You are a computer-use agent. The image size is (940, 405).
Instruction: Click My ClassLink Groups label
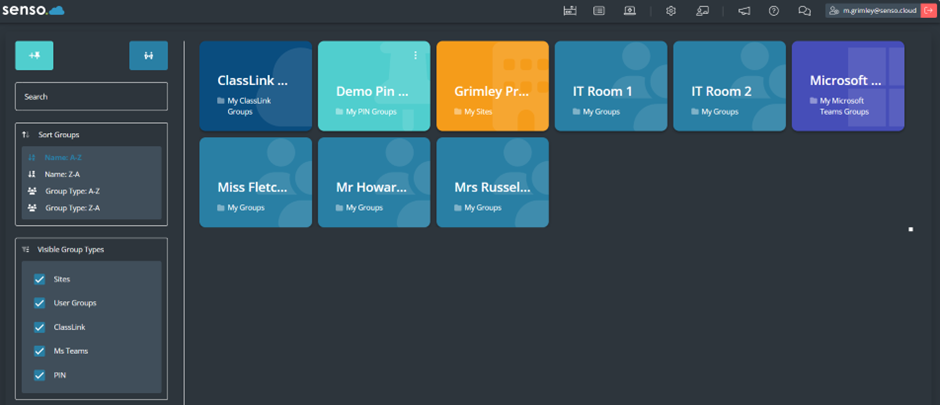(x=249, y=106)
